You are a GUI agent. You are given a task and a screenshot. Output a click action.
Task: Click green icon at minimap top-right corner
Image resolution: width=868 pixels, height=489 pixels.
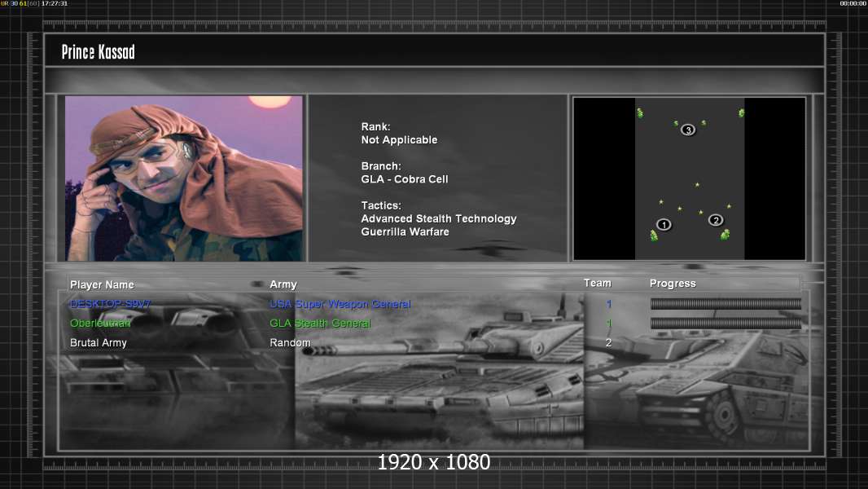741,113
